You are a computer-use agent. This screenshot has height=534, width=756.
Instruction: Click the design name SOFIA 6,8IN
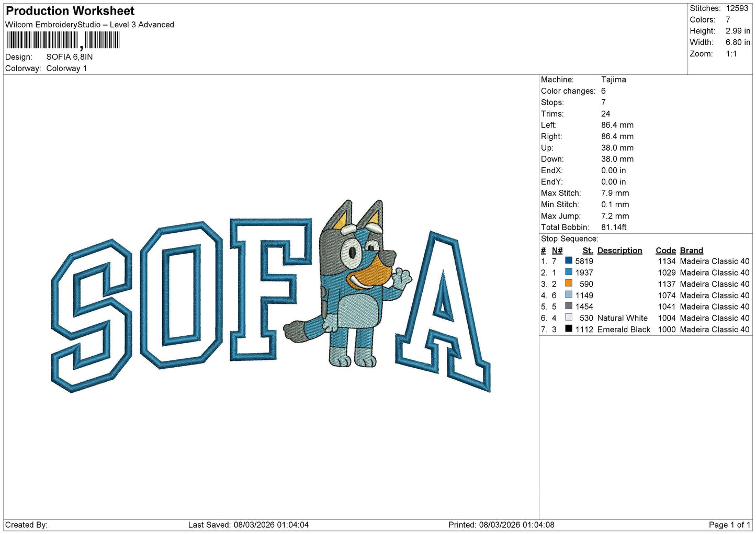[x=70, y=57]
